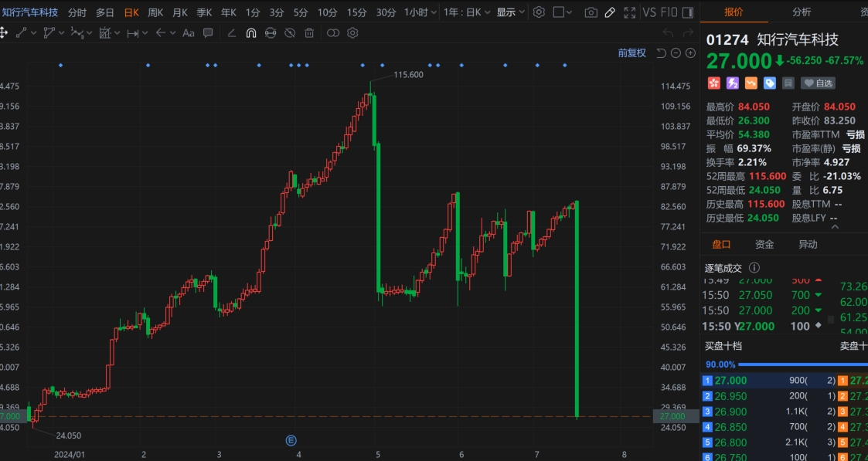The width and height of the screenshot is (868, 461).
Task: Select the 资金 tab
Action: pyautogui.click(x=764, y=245)
